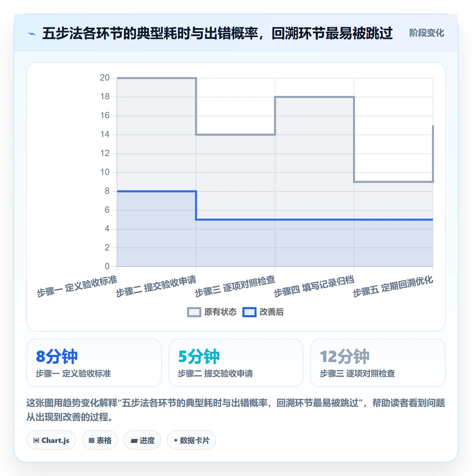Screen dimensions: 472x476
Task: Select the 数据卡片 tag
Action: click(x=191, y=440)
